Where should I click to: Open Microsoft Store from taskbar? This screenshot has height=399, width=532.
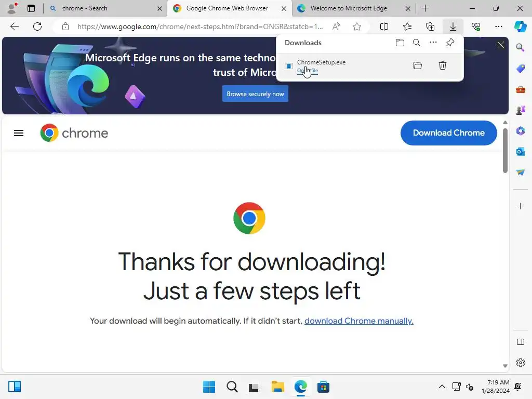coord(323,387)
